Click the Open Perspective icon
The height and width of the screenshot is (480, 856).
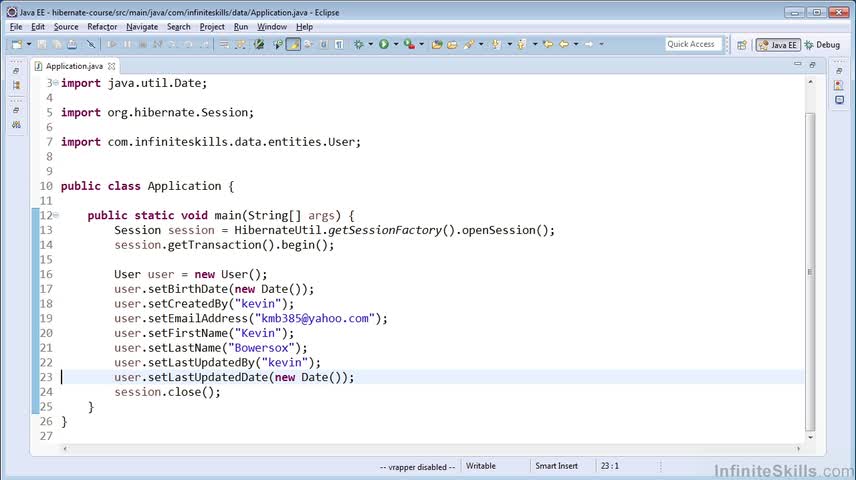(742, 45)
